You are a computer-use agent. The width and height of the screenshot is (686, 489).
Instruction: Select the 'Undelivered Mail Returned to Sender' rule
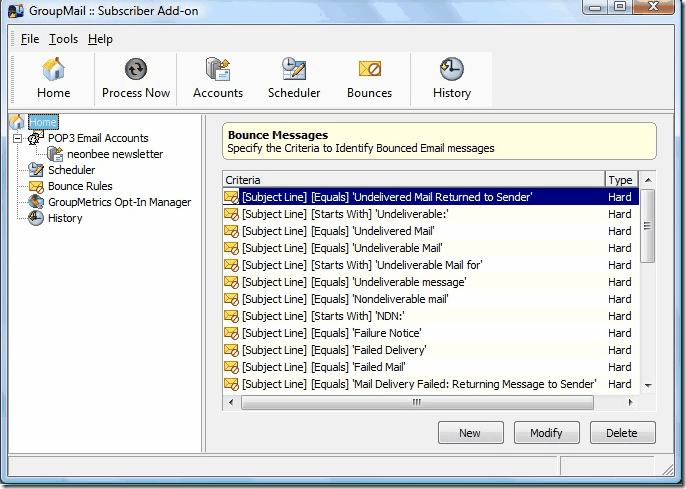click(430, 197)
